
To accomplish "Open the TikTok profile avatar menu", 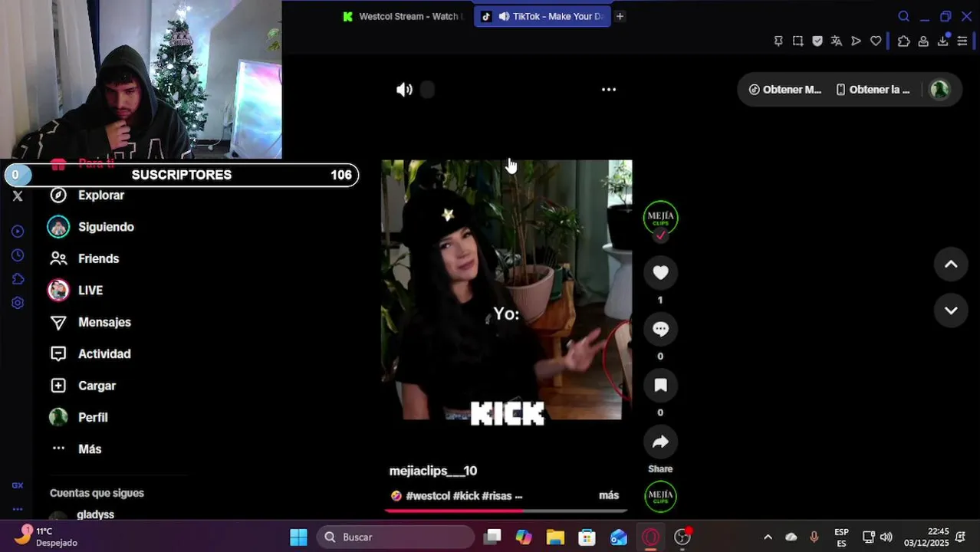I will point(939,90).
